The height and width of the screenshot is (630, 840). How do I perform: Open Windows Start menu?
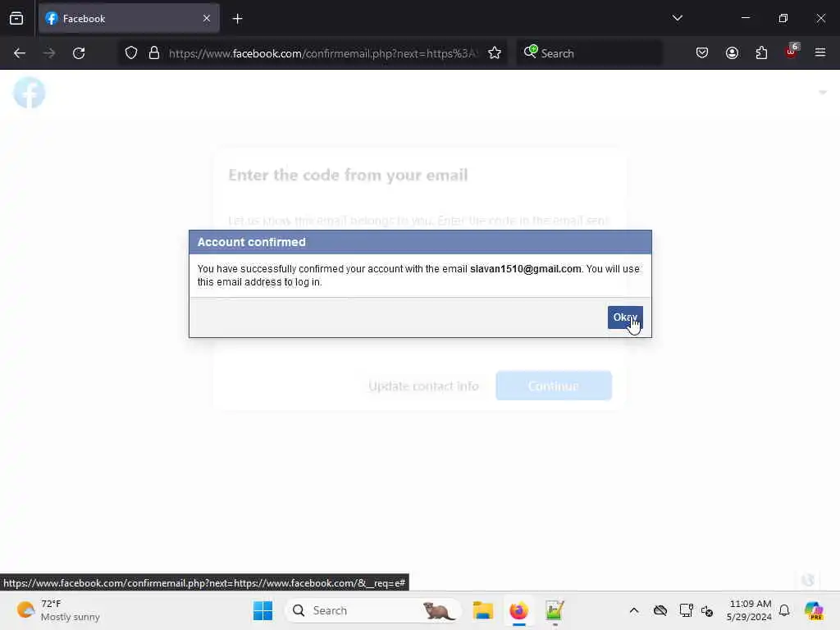coord(262,610)
